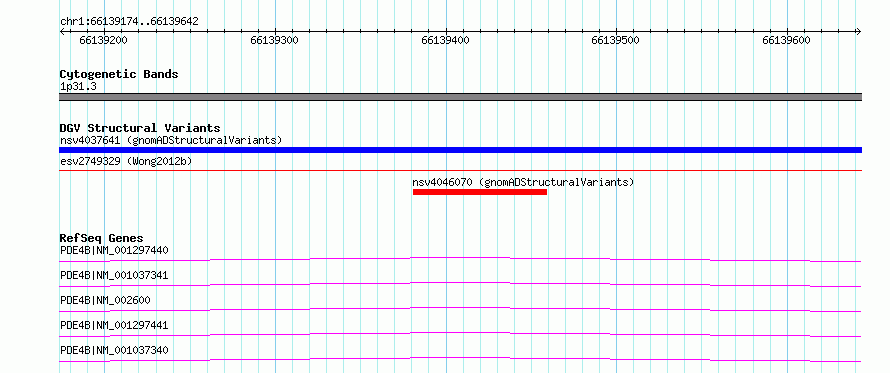Screen dimensions: 890x373
Task: Open the PDE4B|NM_001297440 gene label
Action: 114,250
